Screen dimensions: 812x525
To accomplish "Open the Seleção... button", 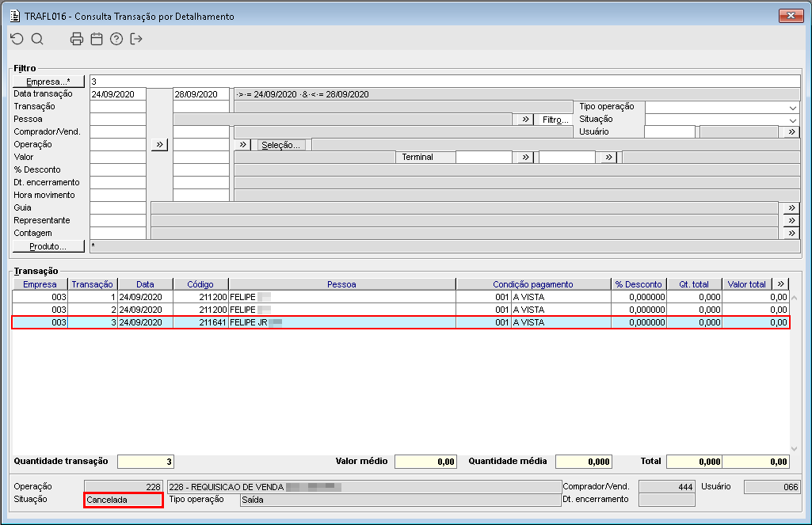I will (x=280, y=145).
